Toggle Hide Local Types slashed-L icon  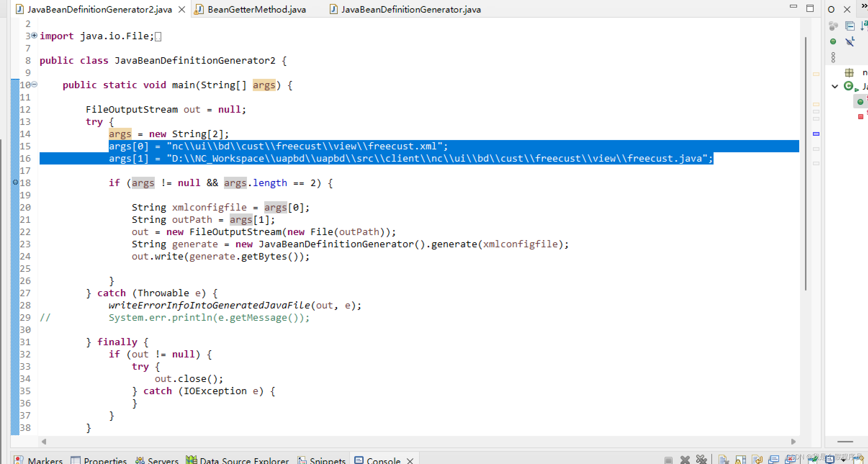tap(850, 42)
